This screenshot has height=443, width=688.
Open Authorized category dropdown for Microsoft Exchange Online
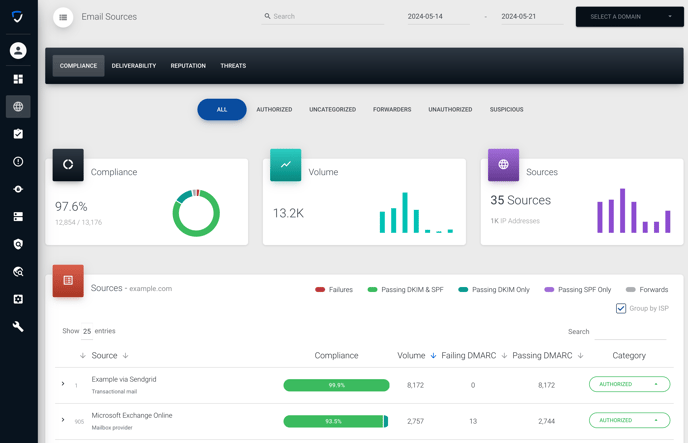629,420
